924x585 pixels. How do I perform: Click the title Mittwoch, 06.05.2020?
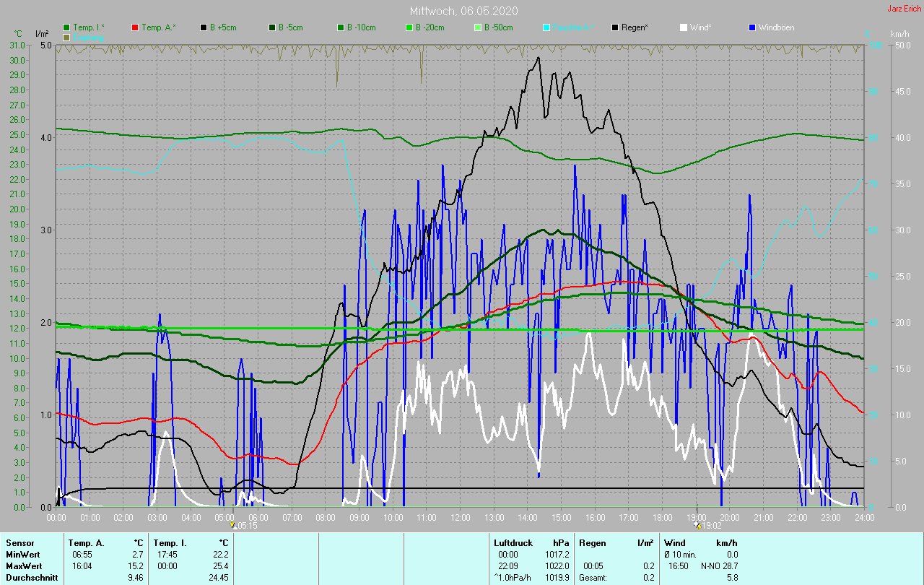(x=463, y=11)
